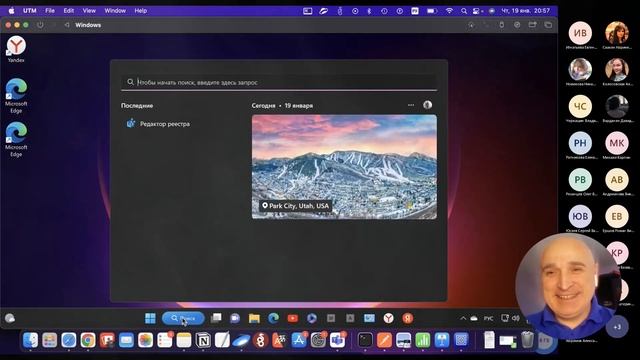Open Terminal from the macOS Dock
The height and width of the screenshot is (360, 640).
coord(365,340)
